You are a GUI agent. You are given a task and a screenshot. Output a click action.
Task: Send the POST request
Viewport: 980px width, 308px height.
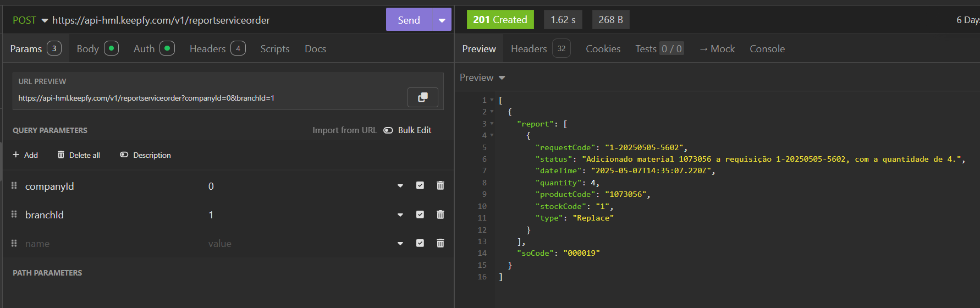click(409, 20)
